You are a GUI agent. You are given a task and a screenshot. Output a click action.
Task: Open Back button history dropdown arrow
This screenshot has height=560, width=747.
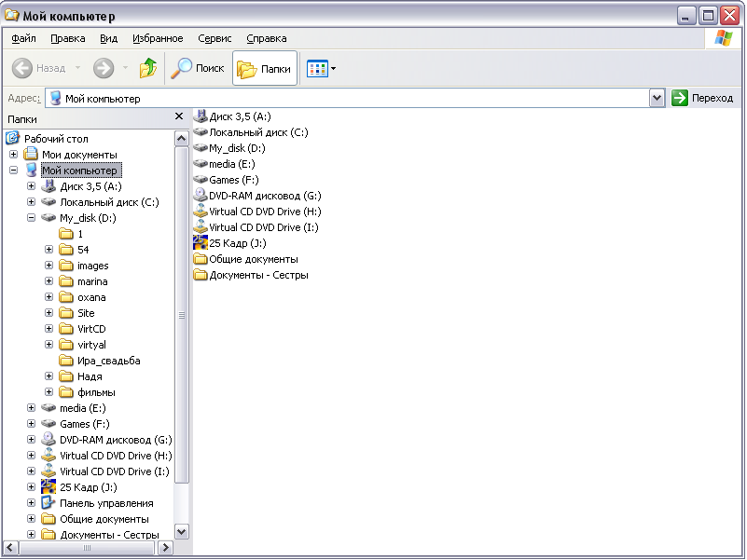coord(77,68)
